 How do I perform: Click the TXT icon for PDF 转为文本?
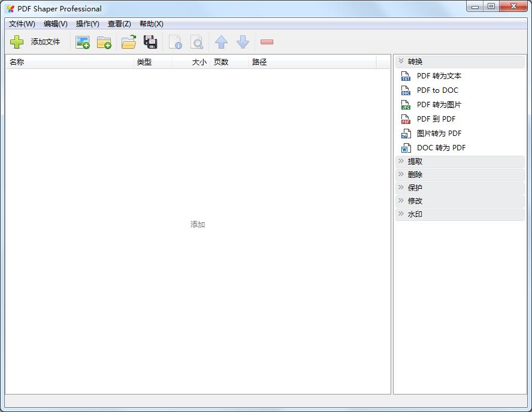click(406, 76)
